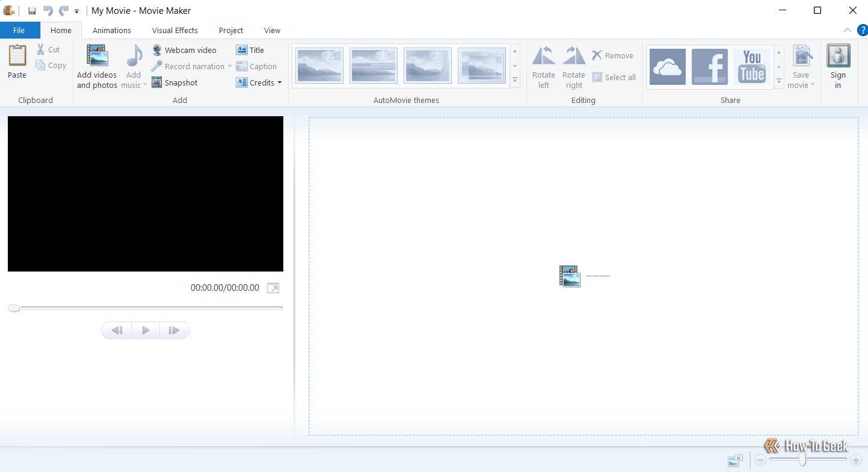Play the video preview

[145, 330]
